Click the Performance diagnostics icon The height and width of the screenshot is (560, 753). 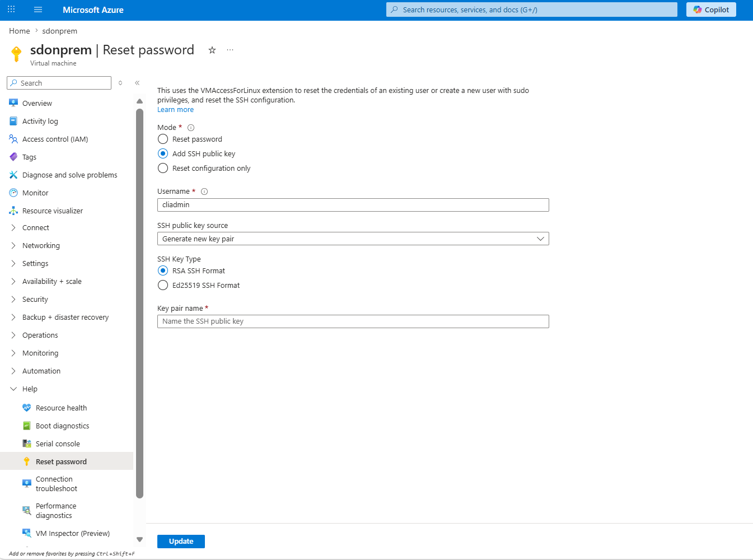pos(27,511)
